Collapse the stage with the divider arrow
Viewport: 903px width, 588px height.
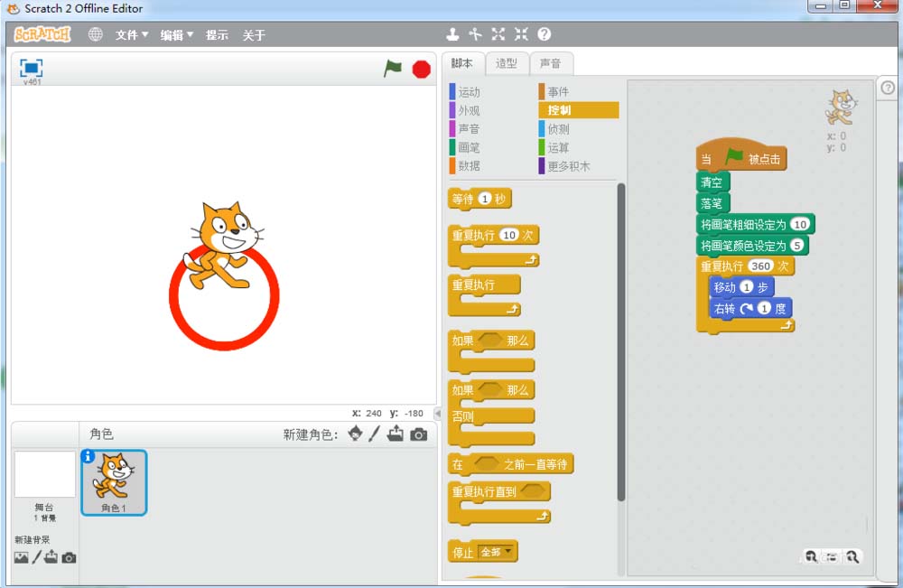[x=438, y=414]
